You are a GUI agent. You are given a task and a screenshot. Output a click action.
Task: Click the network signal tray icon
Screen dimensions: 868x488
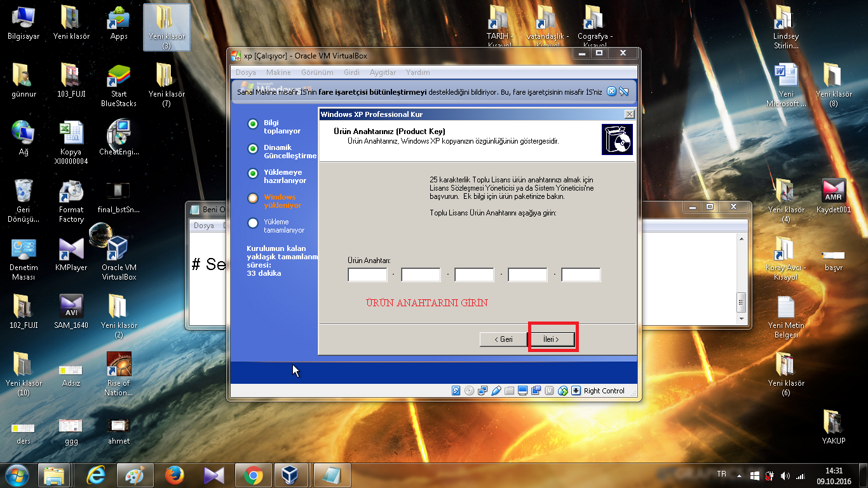pos(801,476)
